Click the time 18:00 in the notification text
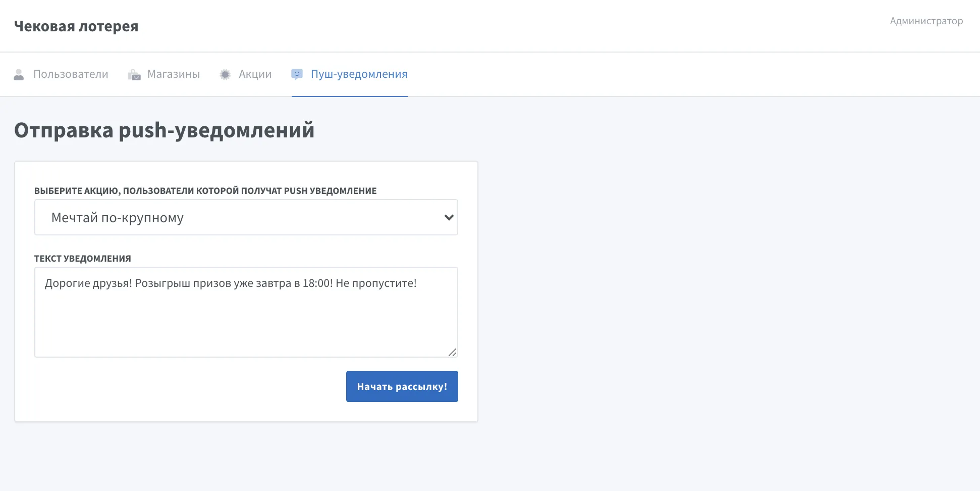The image size is (980, 491). point(317,283)
